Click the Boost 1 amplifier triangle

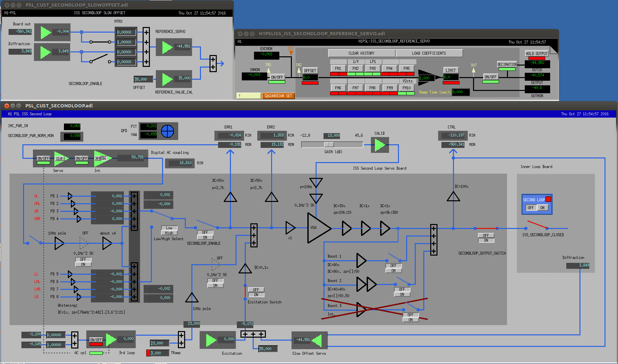click(361, 261)
